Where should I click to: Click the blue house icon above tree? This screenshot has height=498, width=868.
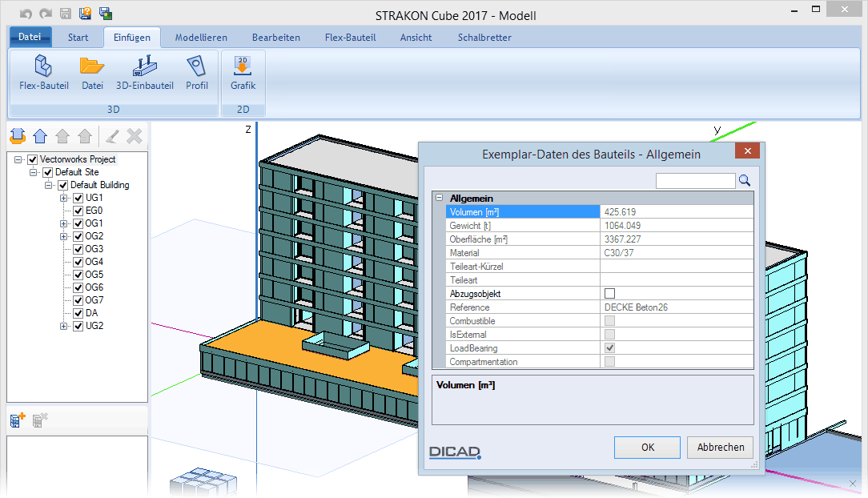(x=40, y=135)
